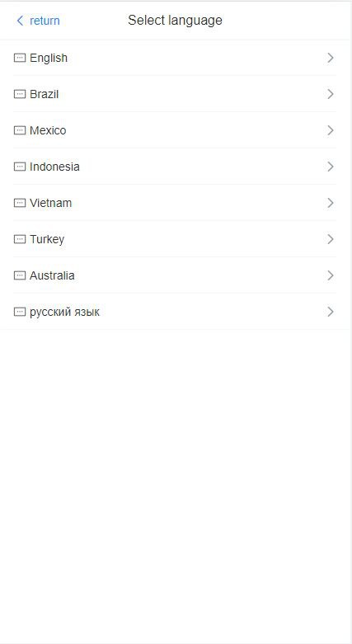Open the chevron arrow on Turkey row

click(x=331, y=239)
